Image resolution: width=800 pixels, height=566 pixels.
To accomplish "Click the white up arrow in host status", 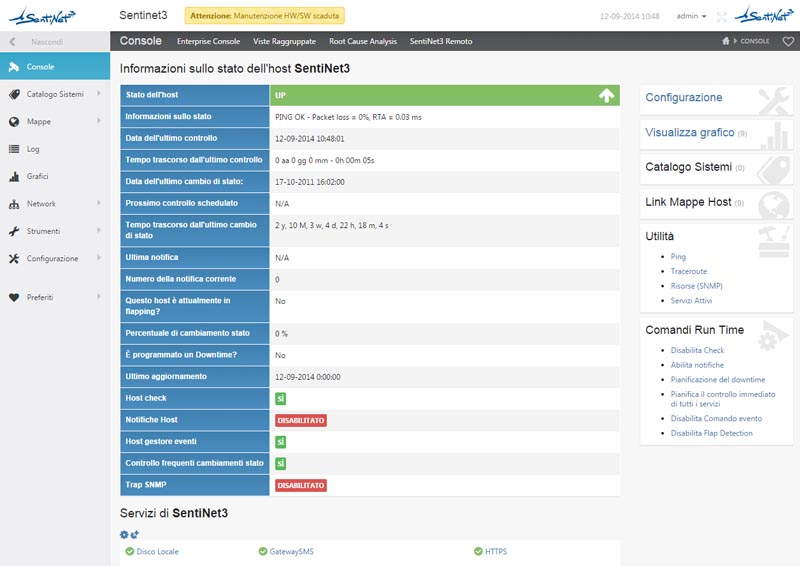I will pyautogui.click(x=606, y=95).
